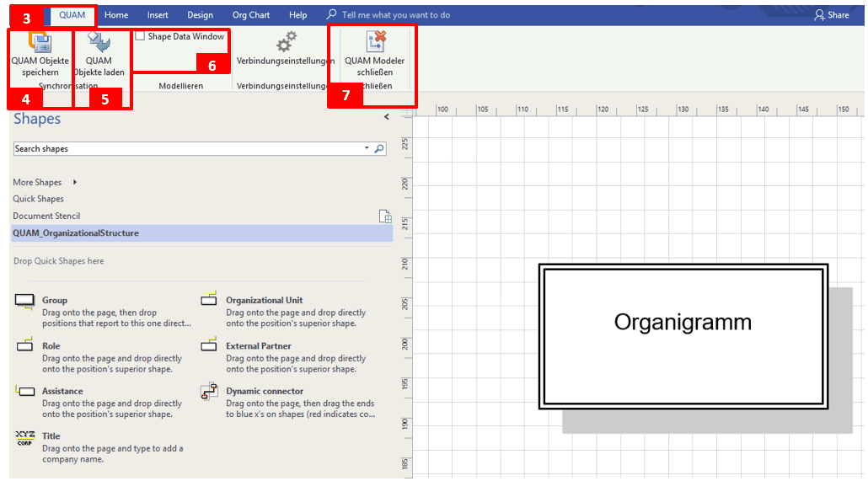Click the Search shapes input field
868x481 pixels.
click(x=185, y=149)
